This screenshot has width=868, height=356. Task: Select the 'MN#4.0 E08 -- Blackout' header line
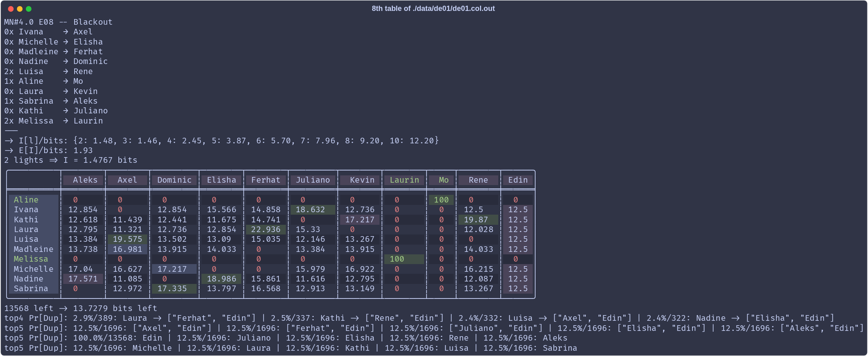click(58, 22)
